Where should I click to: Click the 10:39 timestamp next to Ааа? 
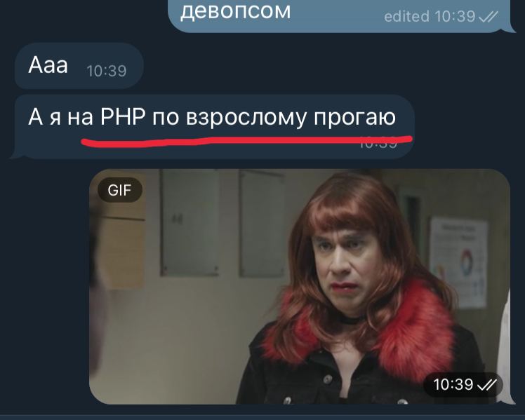point(107,71)
